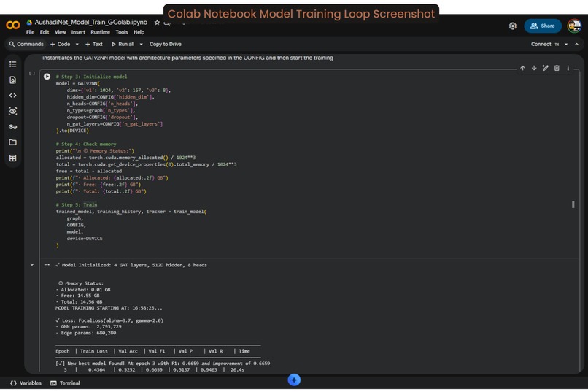This screenshot has height=392, width=588.
Task: Open the secrets key icon in sidebar
Action: pos(12,127)
